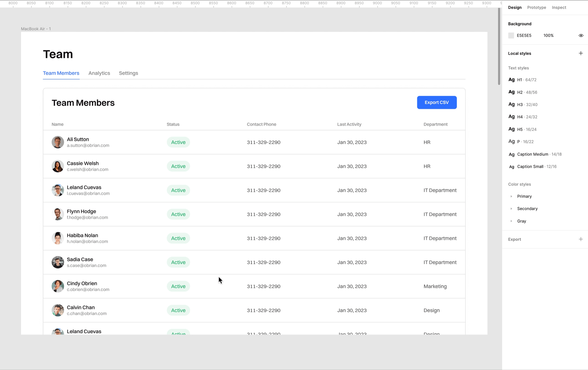
Task: Select the H4 24/32 text style
Action: click(523, 117)
